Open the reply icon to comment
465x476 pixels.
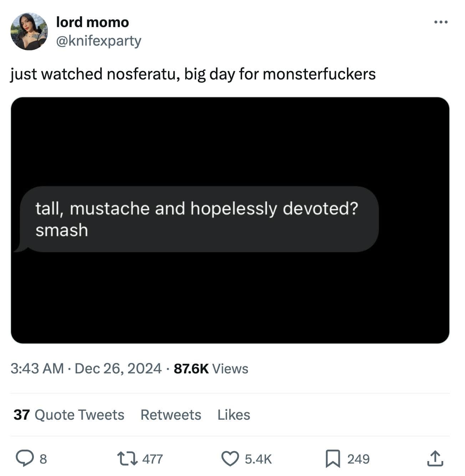25,459
